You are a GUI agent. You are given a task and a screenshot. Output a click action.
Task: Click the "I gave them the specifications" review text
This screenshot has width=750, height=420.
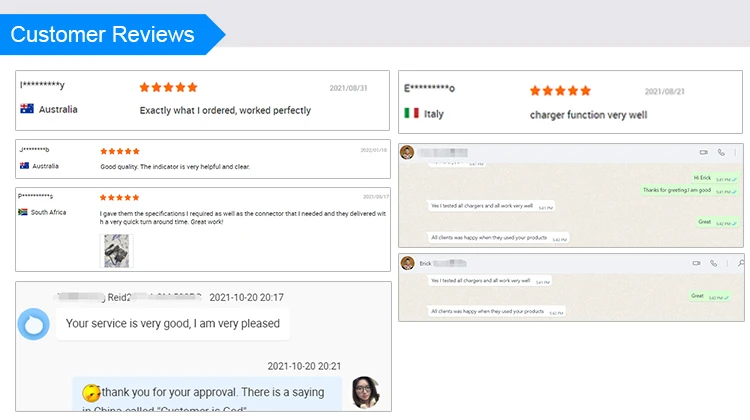(243, 217)
